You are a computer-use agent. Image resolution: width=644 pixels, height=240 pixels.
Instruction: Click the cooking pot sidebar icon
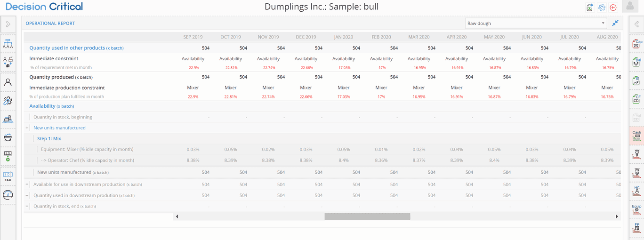(x=8, y=138)
